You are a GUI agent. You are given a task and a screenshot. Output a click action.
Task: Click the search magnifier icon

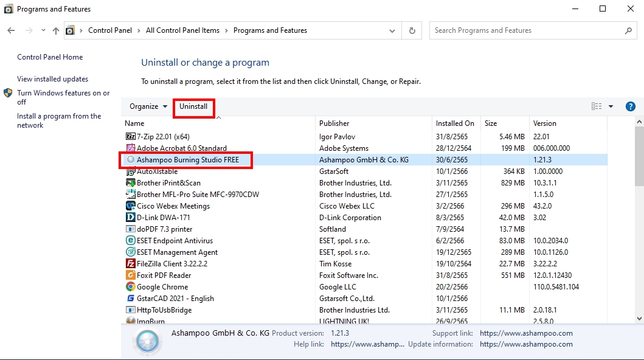coord(628,30)
